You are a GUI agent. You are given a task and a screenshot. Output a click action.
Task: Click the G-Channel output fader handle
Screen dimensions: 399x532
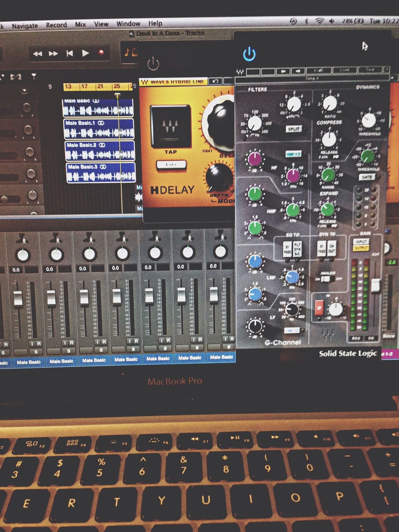pyautogui.click(x=375, y=285)
